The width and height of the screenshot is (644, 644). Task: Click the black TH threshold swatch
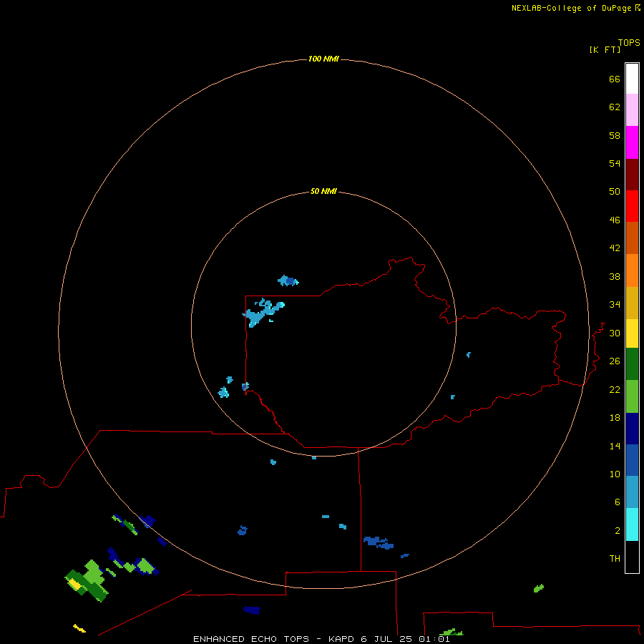coord(632,557)
